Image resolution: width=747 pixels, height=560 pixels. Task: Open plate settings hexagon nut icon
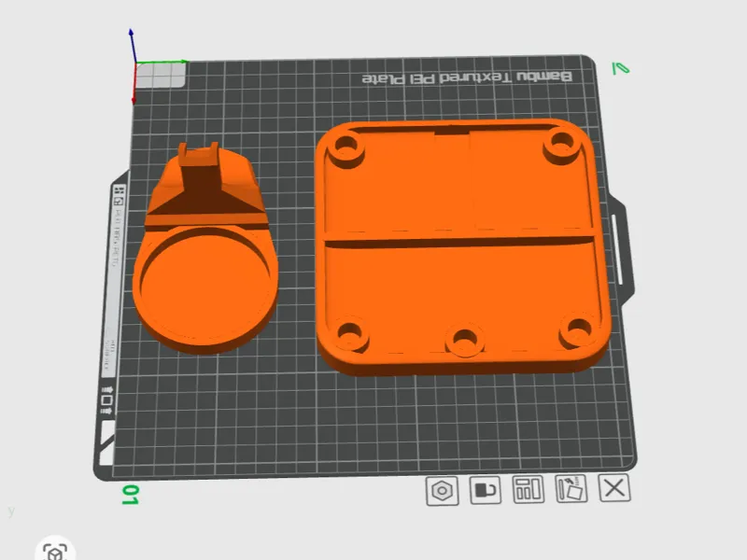(442, 491)
